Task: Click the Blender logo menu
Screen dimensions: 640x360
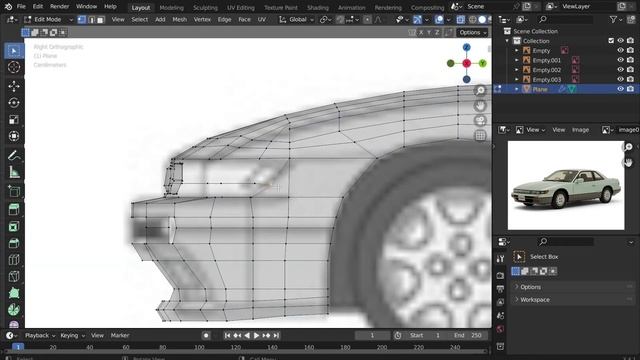Action: coord(9,7)
